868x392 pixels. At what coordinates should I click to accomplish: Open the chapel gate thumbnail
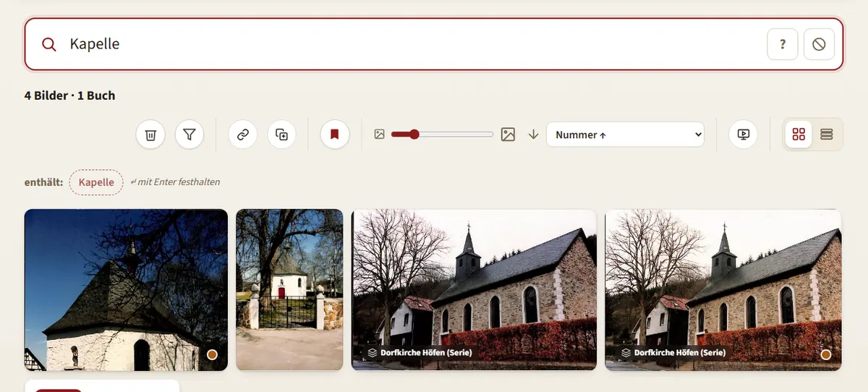289,290
